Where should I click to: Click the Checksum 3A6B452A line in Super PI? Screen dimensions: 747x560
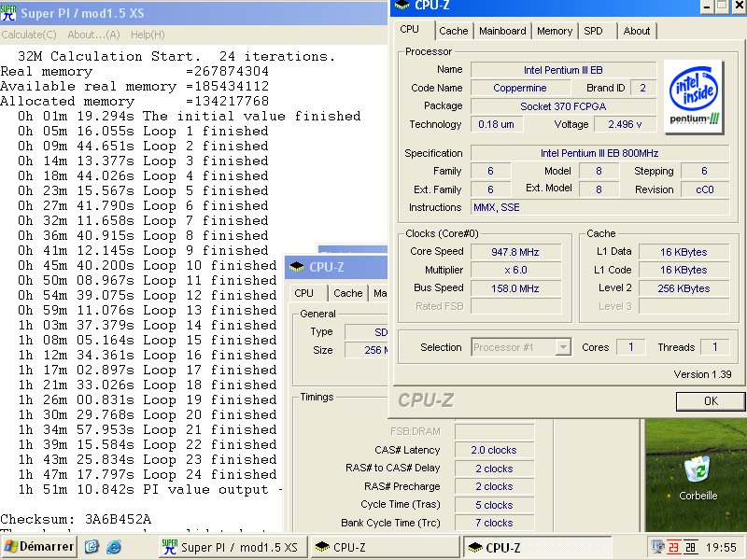[77, 519]
